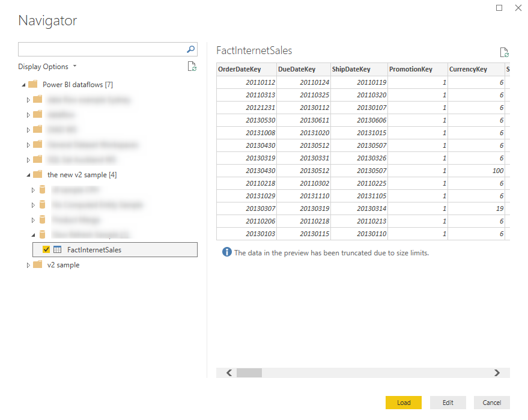The width and height of the screenshot is (528, 420).
Task: Click the refresh icon beside Display Options
Action: coord(192,67)
